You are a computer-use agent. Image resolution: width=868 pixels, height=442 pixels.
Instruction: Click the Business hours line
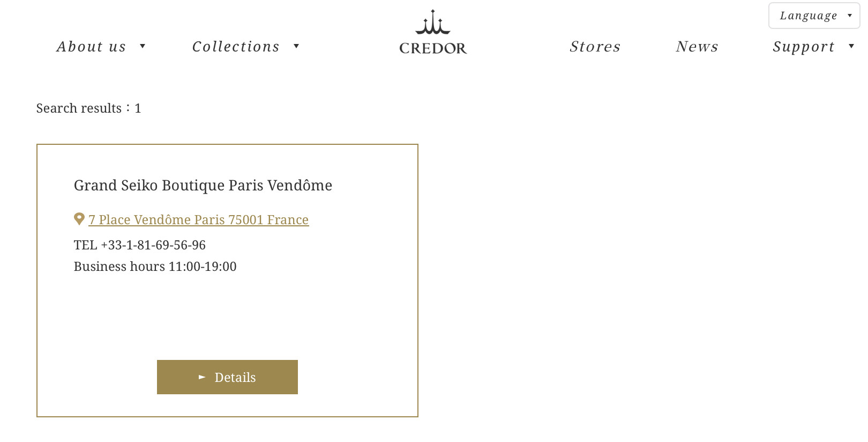coord(155,267)
